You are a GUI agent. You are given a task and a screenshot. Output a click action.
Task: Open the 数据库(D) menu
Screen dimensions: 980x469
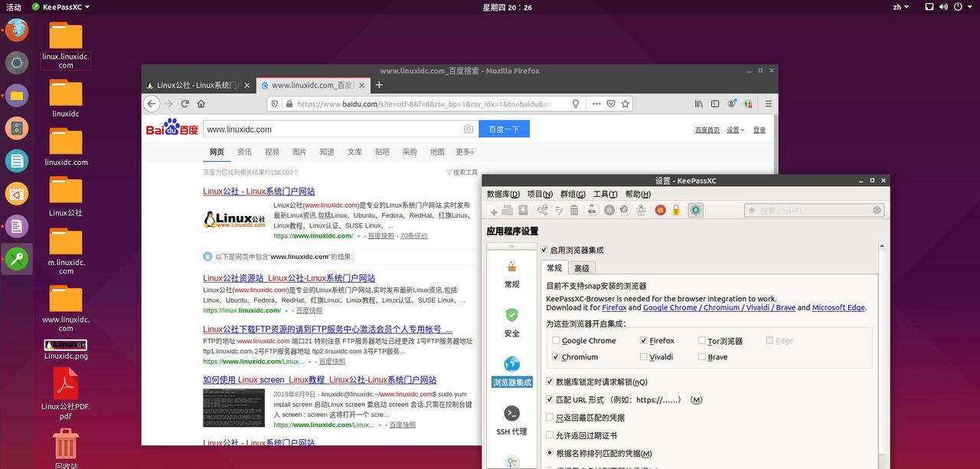[503, 194]
